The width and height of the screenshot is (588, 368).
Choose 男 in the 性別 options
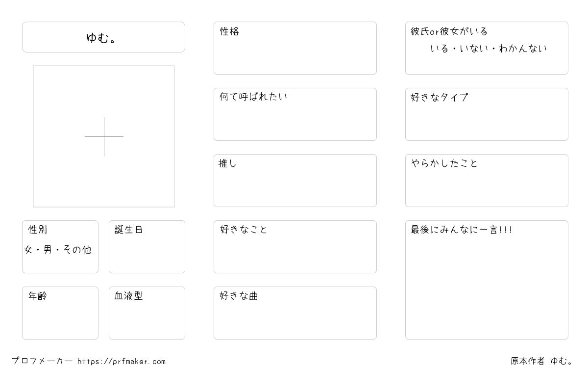[48, 250]
